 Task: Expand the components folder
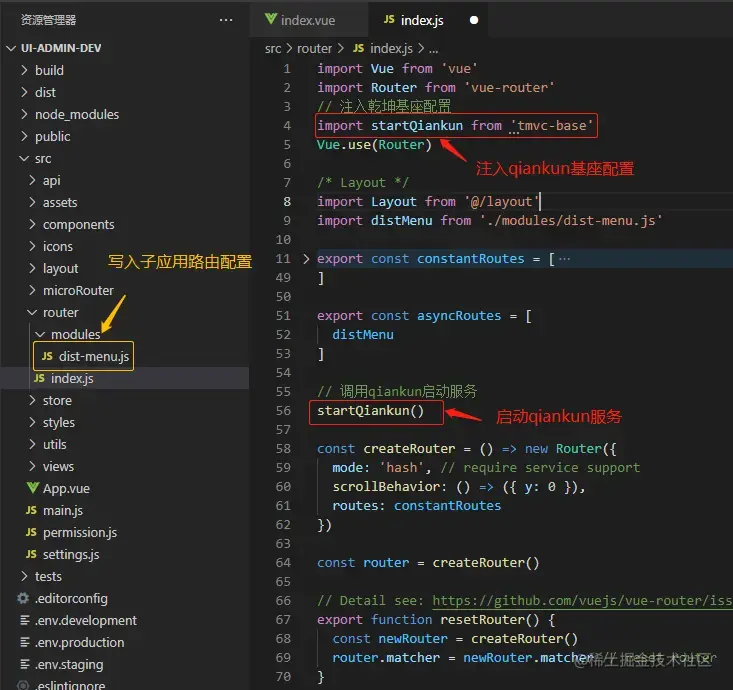[32, 224]
